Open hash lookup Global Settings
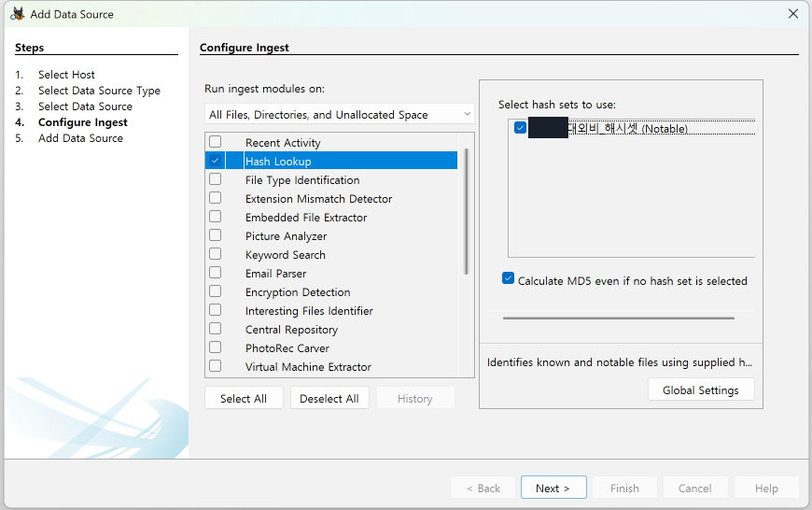Screen dimensions: 812x510 tap(701, 390)
